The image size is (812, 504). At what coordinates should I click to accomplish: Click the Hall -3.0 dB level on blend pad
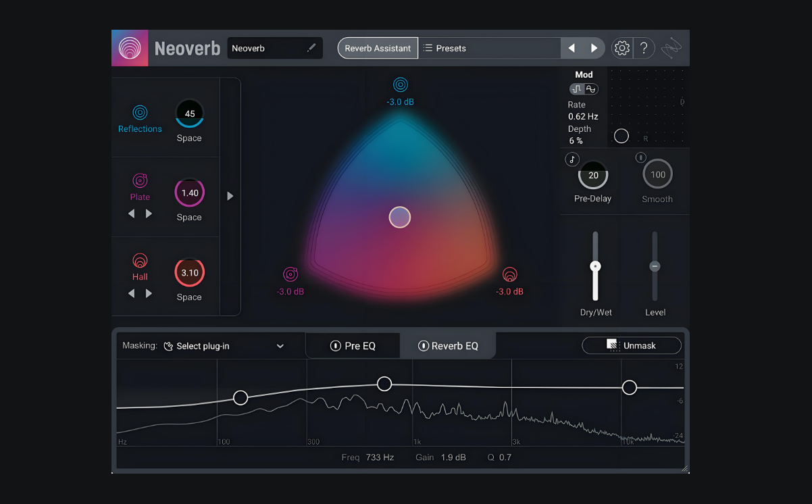point(509,292)
